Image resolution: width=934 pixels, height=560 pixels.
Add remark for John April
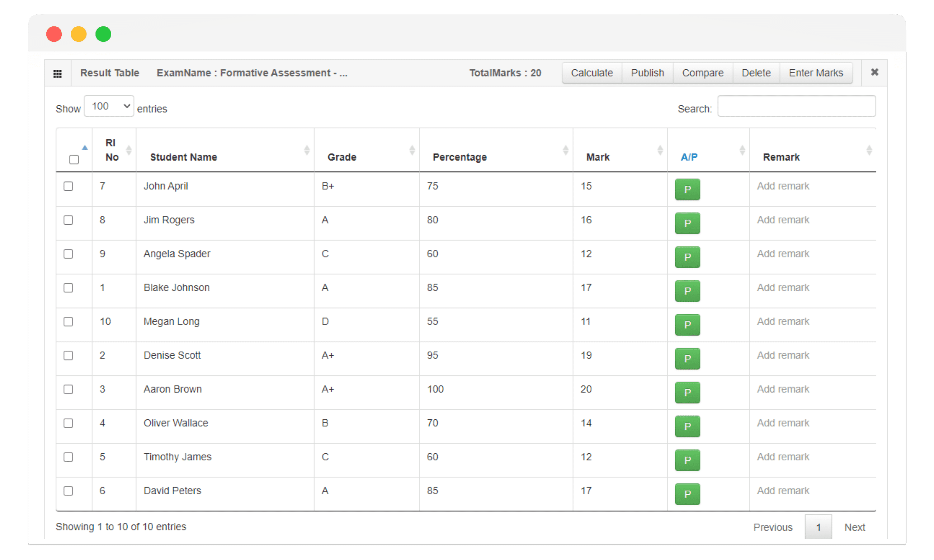point(783,186)
